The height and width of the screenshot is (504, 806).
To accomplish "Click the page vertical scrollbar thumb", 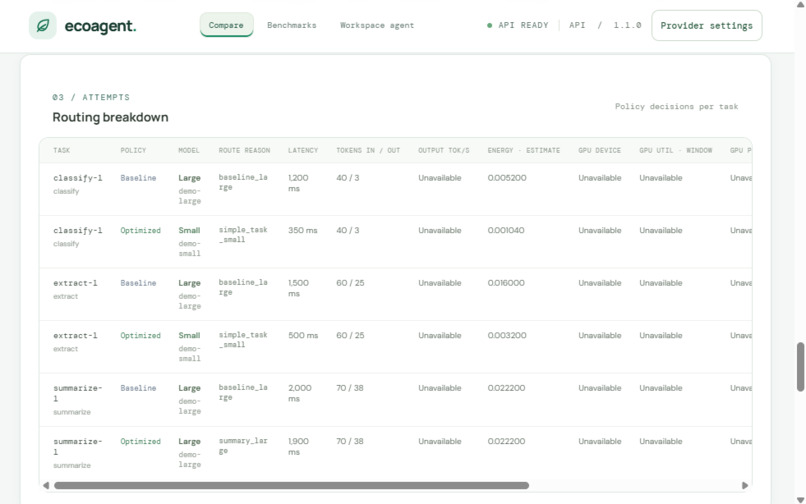I will pyautogui.click(x=800, y=367).
